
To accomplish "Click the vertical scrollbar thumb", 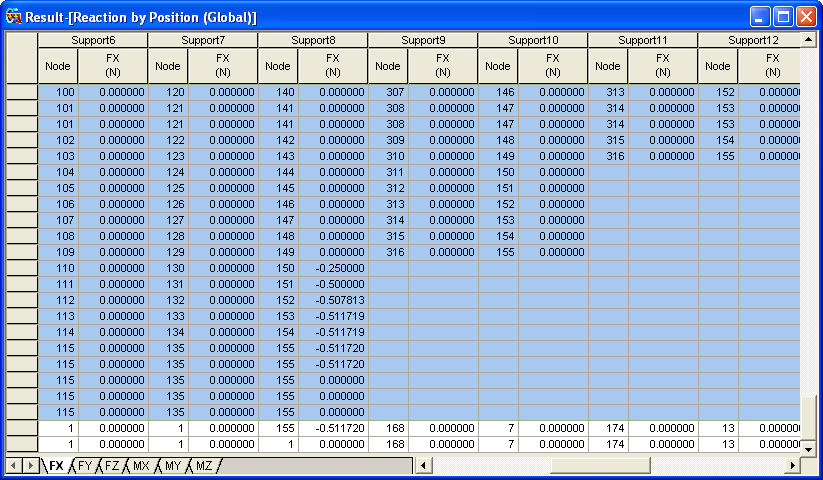I will coord(808,410).
